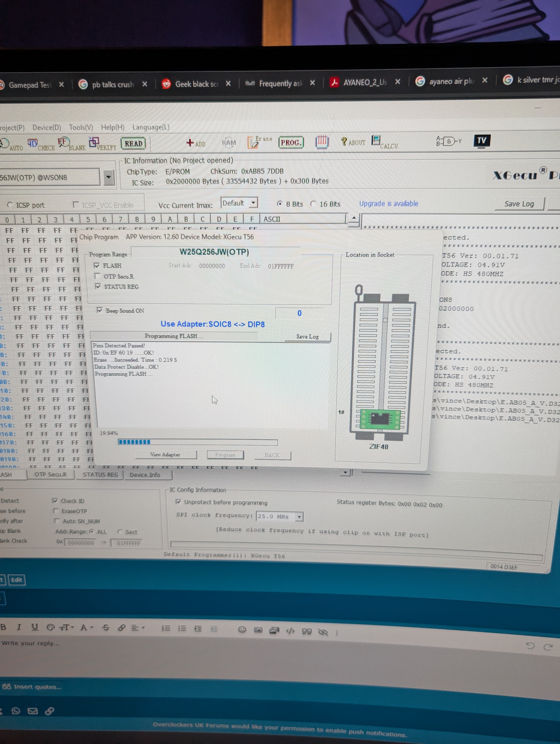The width and height of the screenshot is (560, 744).
Task: Open SPI clock frequency 25.0 MHz dropdown
Action: [299, 516]
